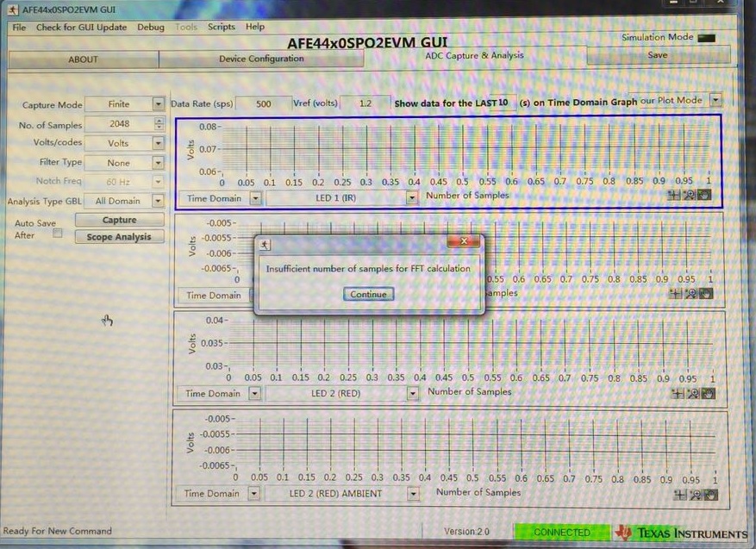The height and width of the screenshot is (549, 756).
Task: Select pan hand tool on second graph palette
Action: pyautogui.click(x=706, y=294)
